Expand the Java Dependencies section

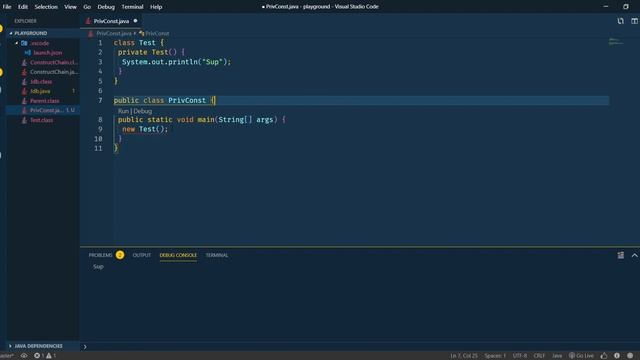tap(39, 346)
